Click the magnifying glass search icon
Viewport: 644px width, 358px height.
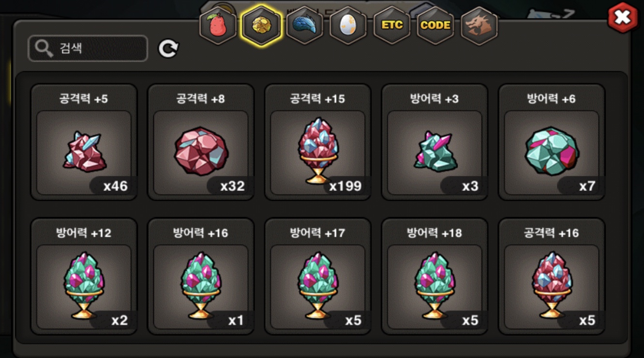tap(44, 48)
